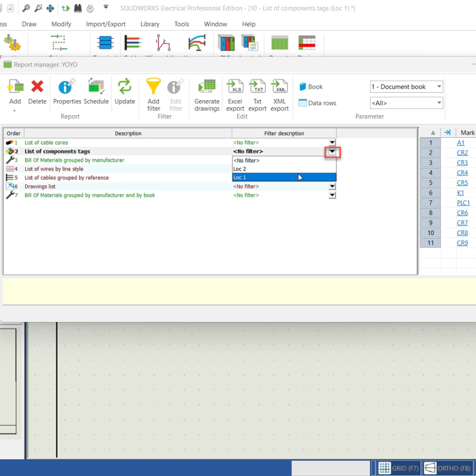Click the Data rows icon

click(303, 103)
